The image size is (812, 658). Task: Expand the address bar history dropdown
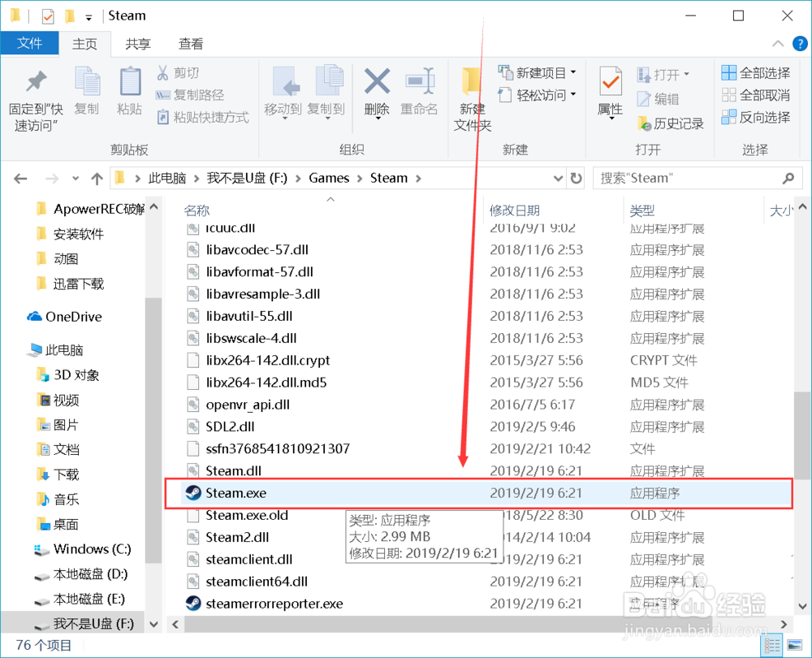pos(558,178)
